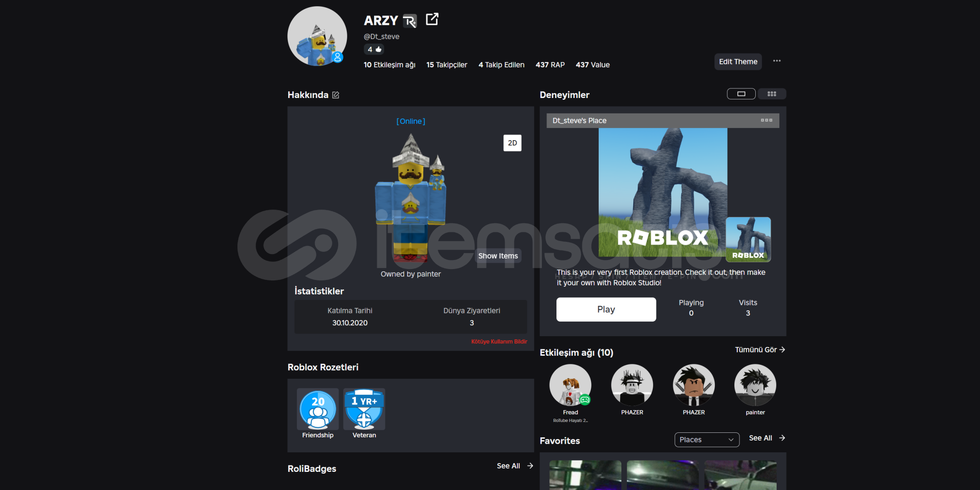Open the 15 Takipçiler followers list
Image resolution: width=980 pixels, height=490 pixels.
[446, 65]
